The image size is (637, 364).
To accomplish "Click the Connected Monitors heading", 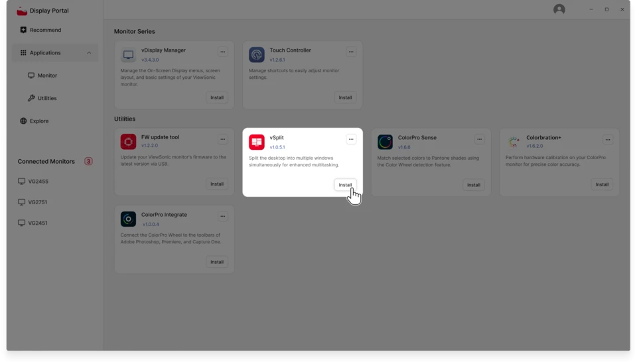I will tap(46, 161).
